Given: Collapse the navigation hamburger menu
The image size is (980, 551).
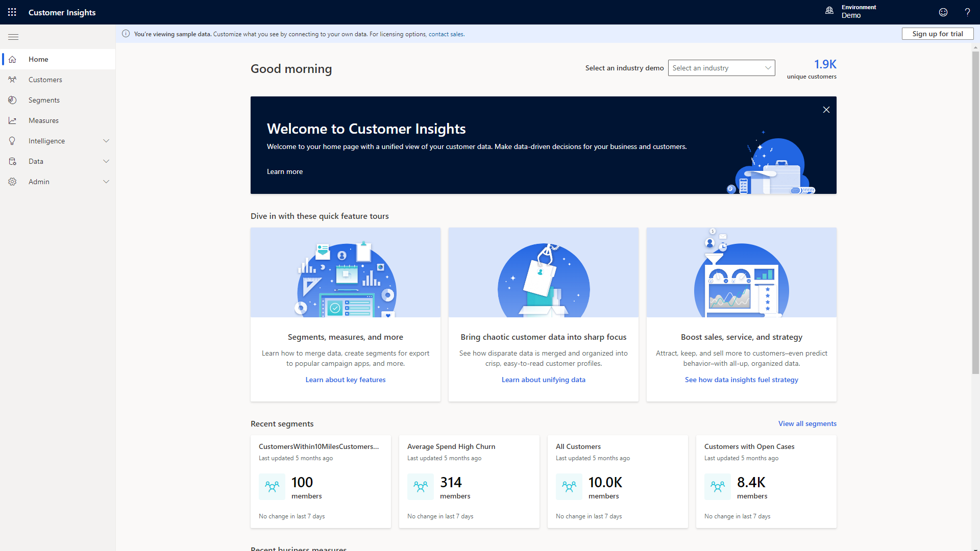Looking at the screenshot, I should click(x=13, y=37).
